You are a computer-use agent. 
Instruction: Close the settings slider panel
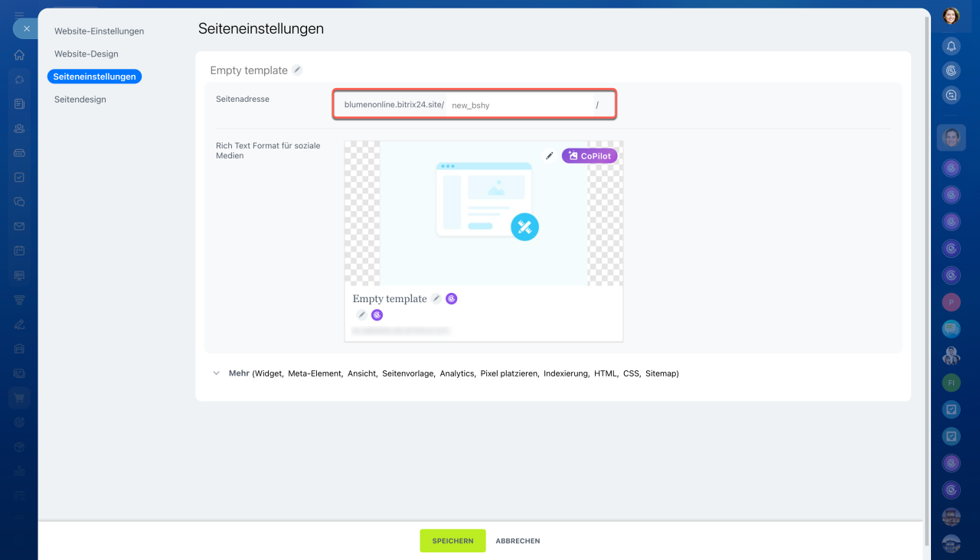coord(26,28)
